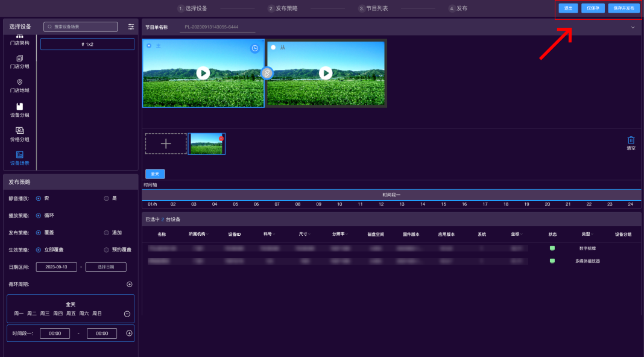Edit the 节目单名称 playlist name field

point(218,27)
